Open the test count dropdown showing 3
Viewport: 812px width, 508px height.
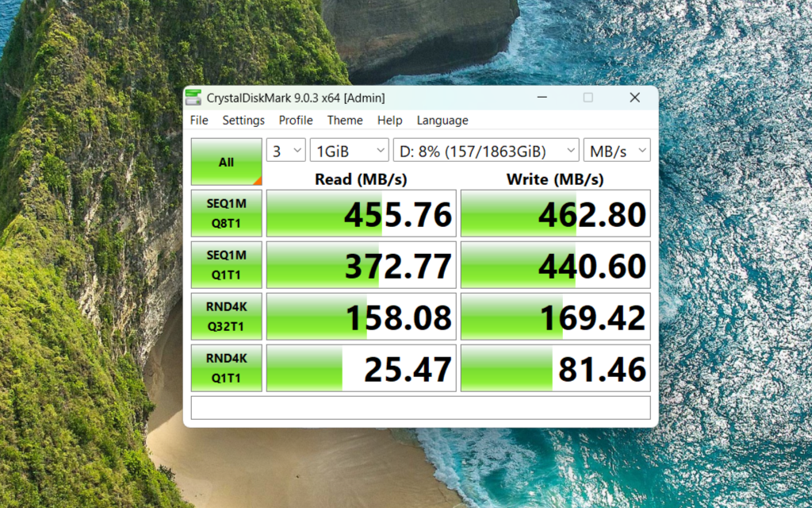(x=285, y=151)
